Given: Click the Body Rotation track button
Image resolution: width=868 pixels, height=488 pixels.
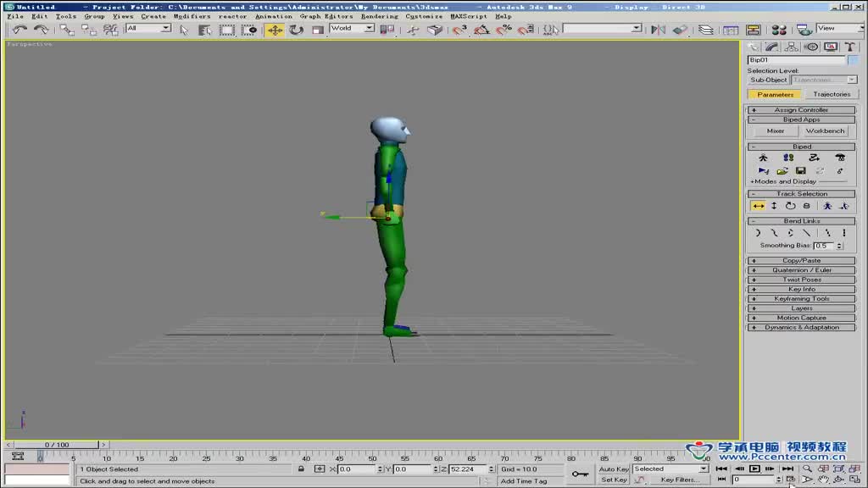Looking at the screenshot, I should pos(790,206).
